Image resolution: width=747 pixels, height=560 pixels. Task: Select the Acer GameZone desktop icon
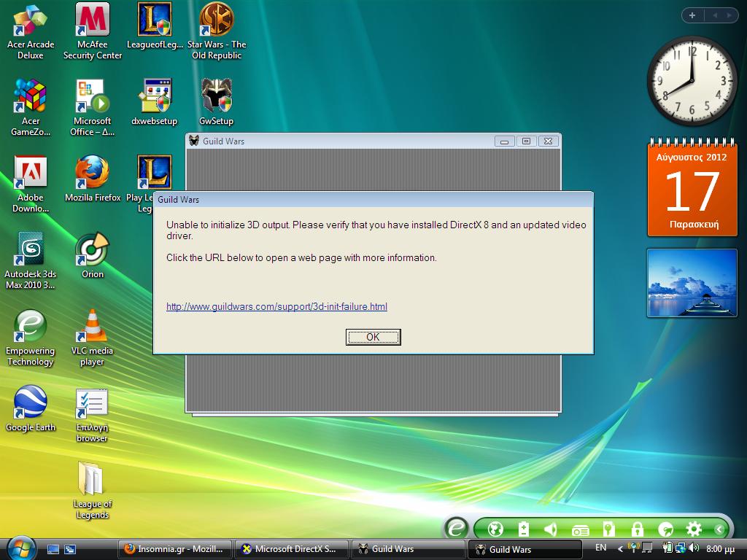pyautogui.click(x=31, y=108)
